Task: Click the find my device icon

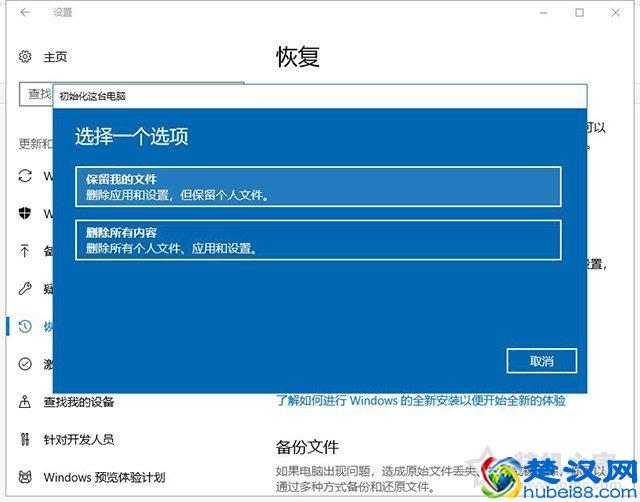Action: (x=25, y=402)
